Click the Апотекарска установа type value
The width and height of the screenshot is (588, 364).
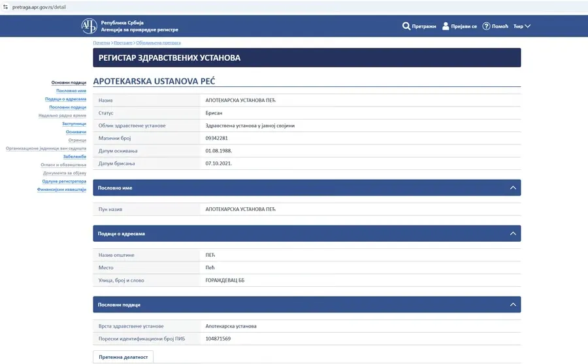pos(231,326)
